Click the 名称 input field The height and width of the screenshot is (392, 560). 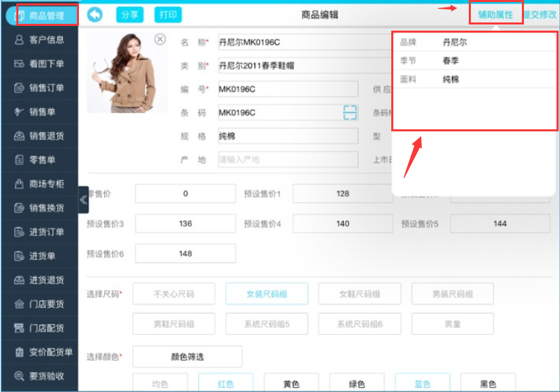(303, 43)
